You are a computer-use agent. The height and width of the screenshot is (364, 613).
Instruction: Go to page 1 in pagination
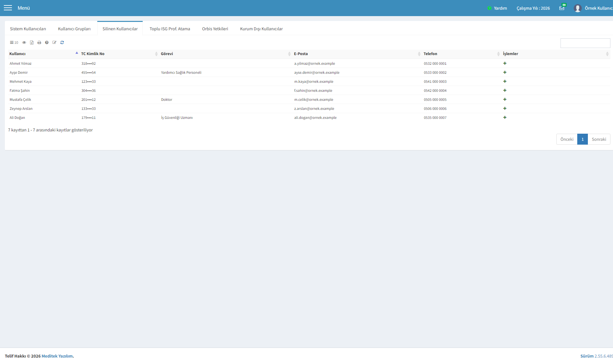[x=582, y=139]
